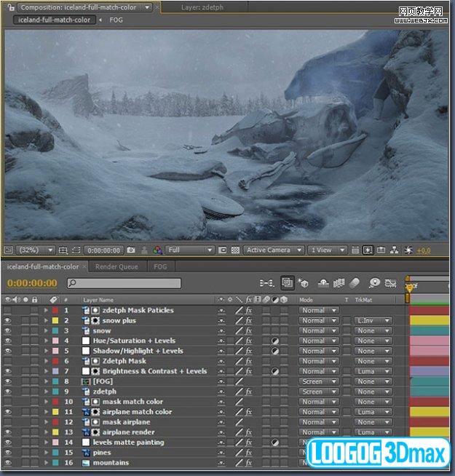
Task: Enable Motion Blur icon in timeline
Action: click(x=355, y=283)
